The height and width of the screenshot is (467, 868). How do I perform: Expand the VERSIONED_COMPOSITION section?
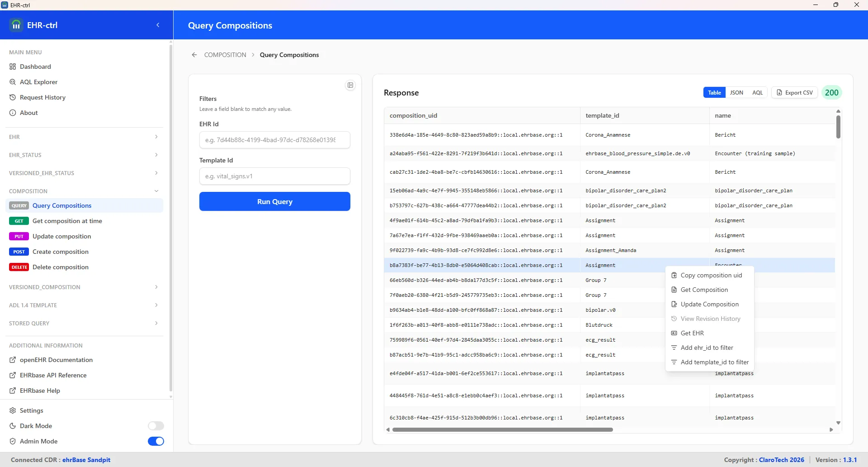[x=84, y=287]
